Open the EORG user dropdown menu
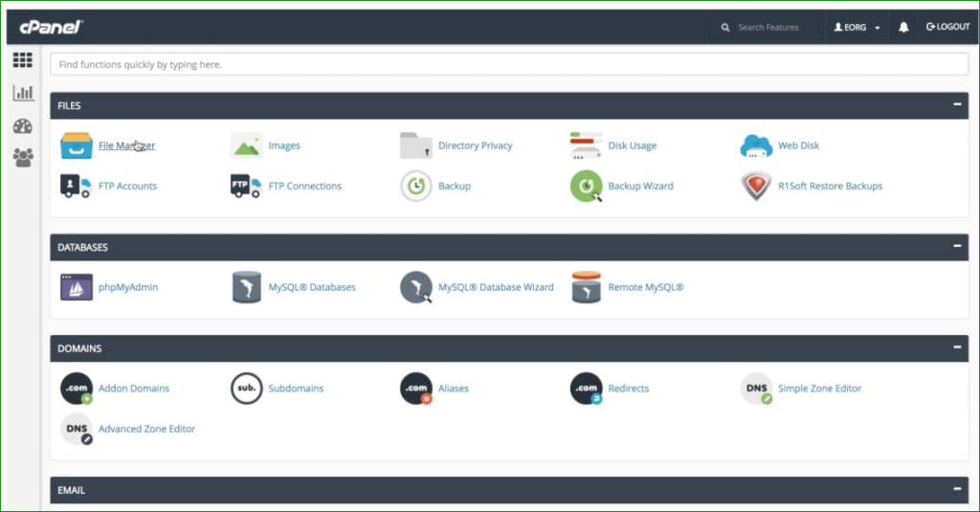Image resolution: width=980 pixels, height=512 pixels. [857, 28]
